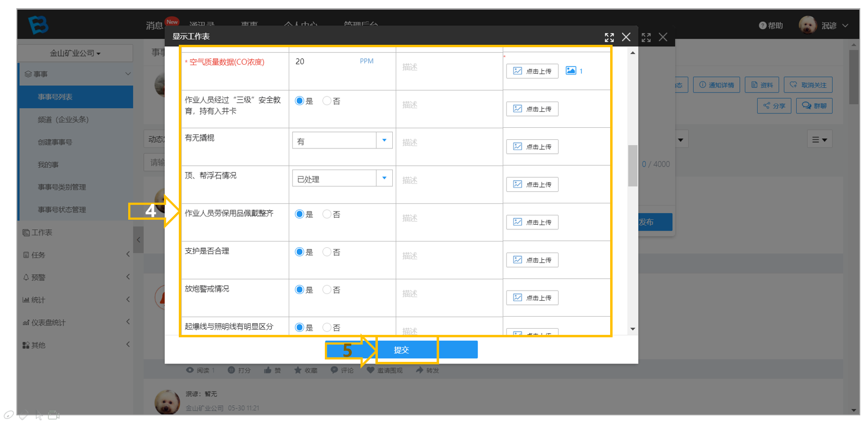Viewport: 868px width, 425px height.
Task: Open 事事号列表 in the sidebar
Action: pos(76,97)
